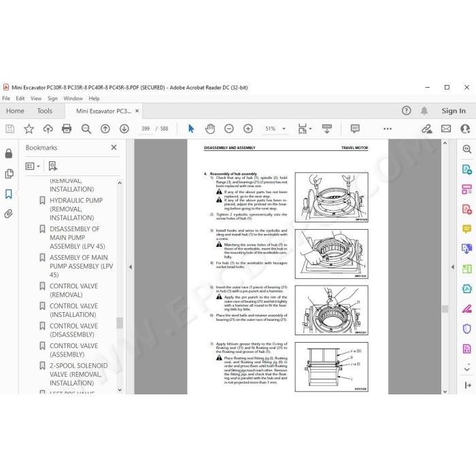Send file by email envelope icon

click(x=446, y=129)
